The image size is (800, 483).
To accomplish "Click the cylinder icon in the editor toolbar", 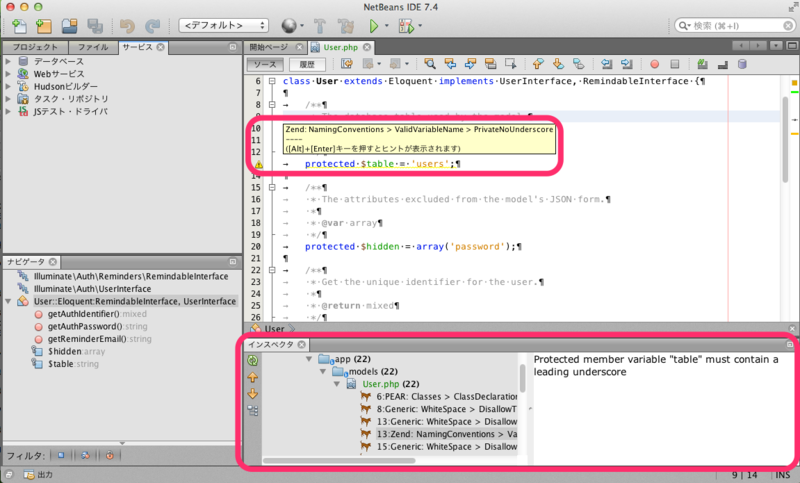I will 742,64.
